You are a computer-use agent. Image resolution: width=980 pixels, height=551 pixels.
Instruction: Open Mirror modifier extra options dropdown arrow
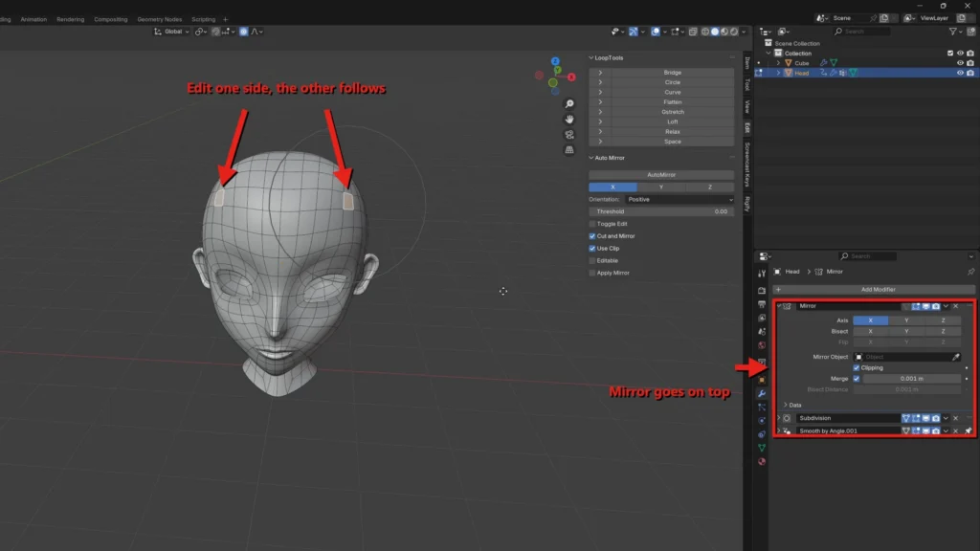click(946, 306)
